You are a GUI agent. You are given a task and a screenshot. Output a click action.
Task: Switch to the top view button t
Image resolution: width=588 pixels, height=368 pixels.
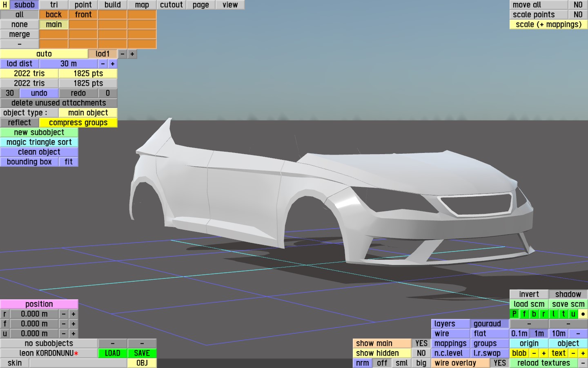coord(563,314)
